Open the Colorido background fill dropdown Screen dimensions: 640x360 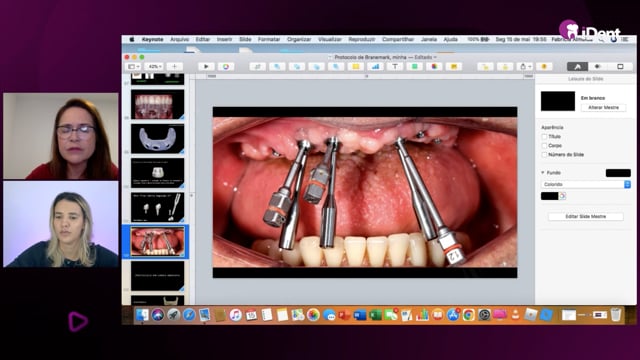coord(586,184)
